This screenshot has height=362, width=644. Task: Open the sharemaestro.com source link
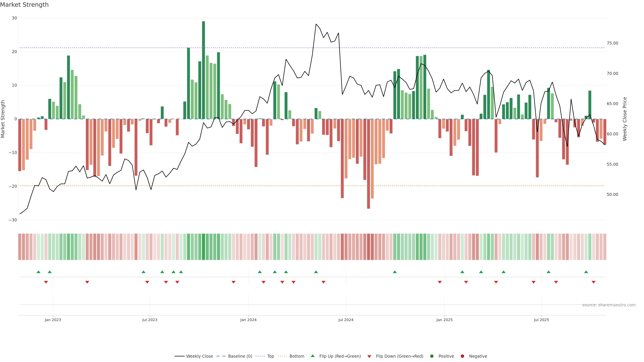[x=609, y=305]
